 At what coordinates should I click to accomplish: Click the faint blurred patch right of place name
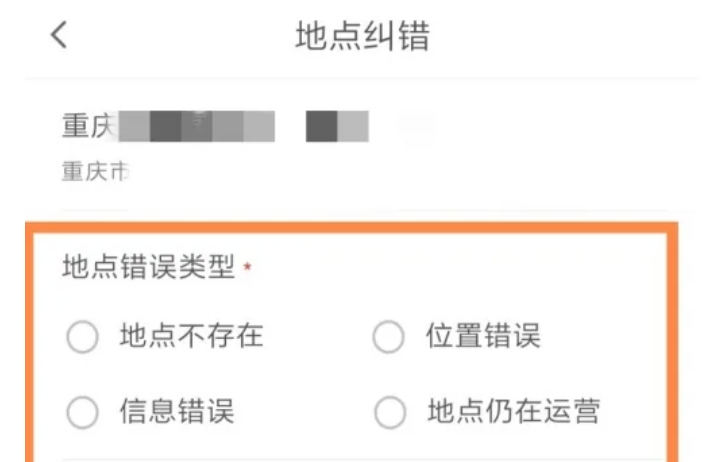pyautogui.click(x=415, y=125)
